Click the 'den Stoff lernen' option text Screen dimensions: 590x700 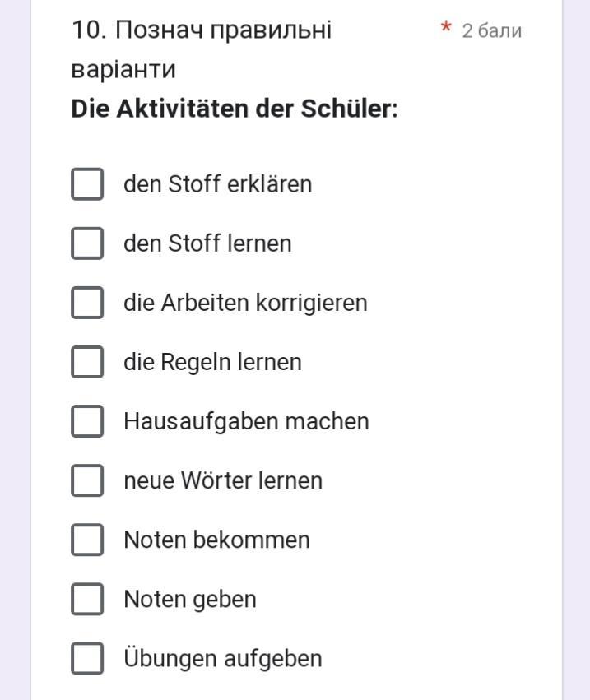[207, 243]
